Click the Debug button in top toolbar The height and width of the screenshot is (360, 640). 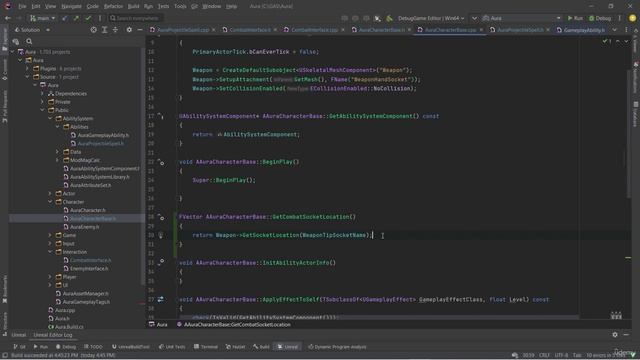click(x=600, y=18)
